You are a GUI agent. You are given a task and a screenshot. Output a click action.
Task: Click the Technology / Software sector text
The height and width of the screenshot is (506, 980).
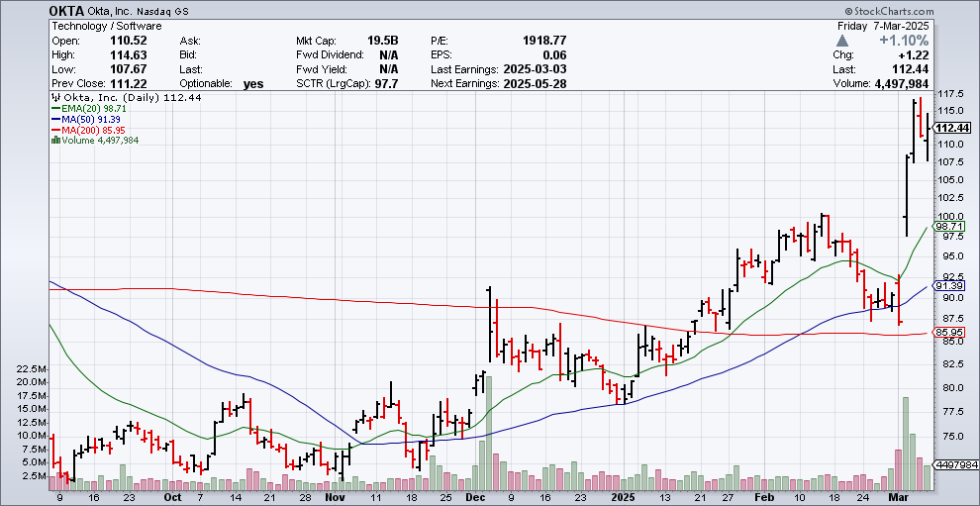tap(106, 27)
